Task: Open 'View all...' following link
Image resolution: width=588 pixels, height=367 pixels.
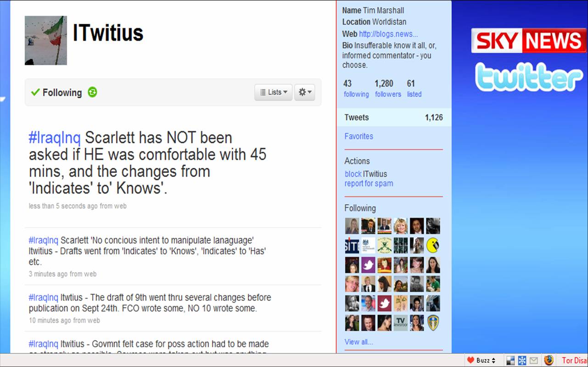Action: [x=358, y=342]
